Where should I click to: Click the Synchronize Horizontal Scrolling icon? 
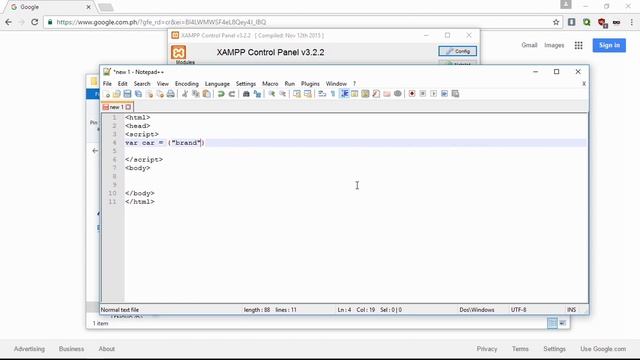point(308,94)
